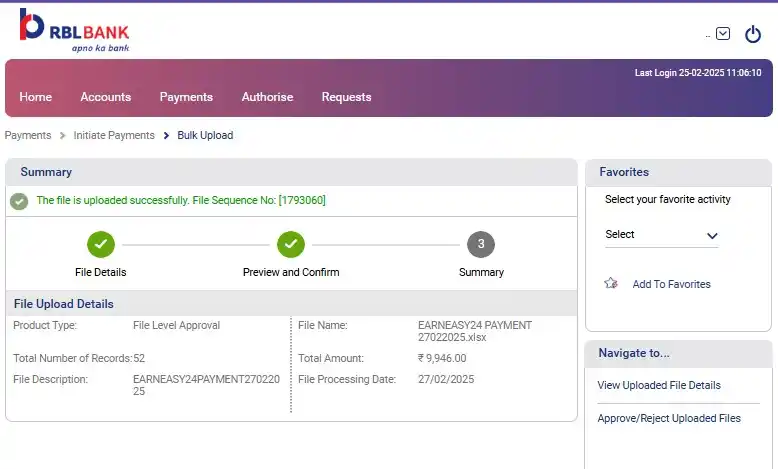Go to Initiate Payments breadcrumb
The width and height of the screenshot is (778, 469).
114,135
